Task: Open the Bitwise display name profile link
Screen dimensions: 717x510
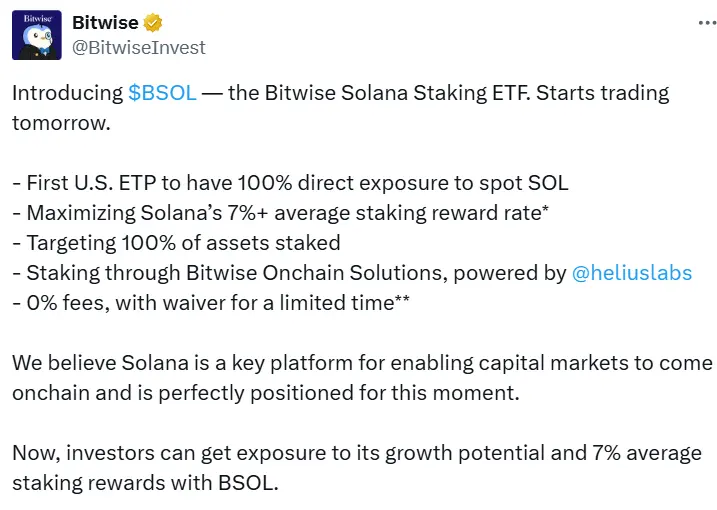Action: coord(106,23)
